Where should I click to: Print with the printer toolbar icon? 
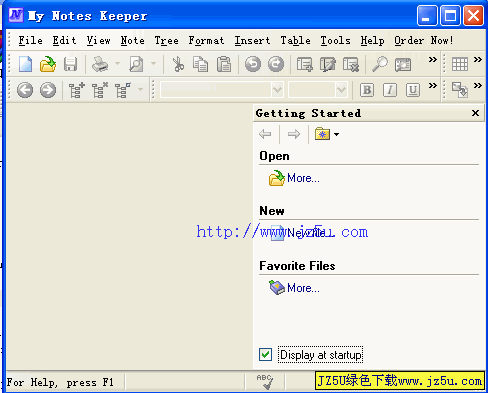(100, 64)
